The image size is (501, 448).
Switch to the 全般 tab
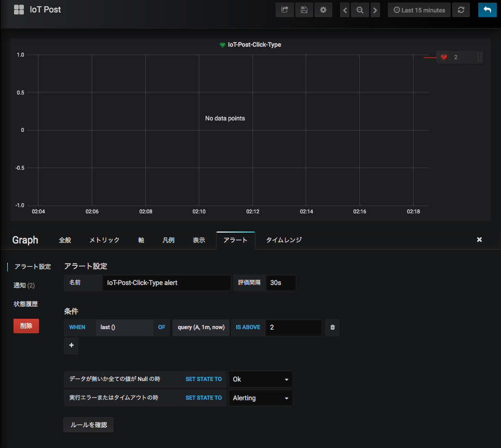coord(65,240)
